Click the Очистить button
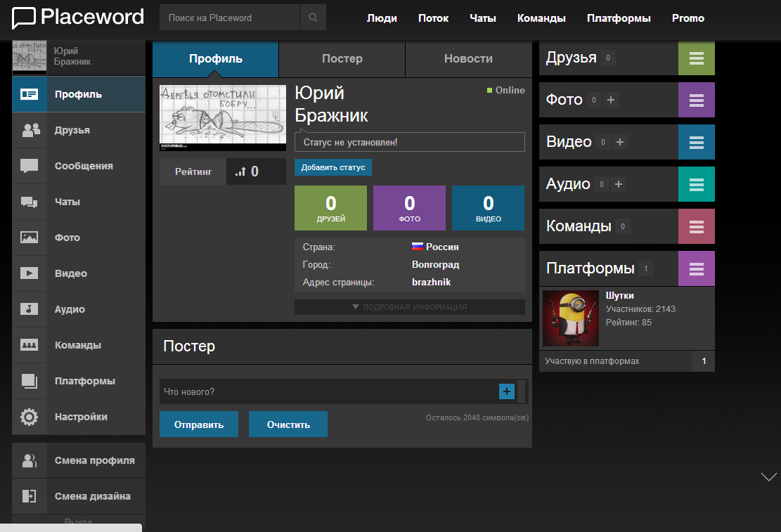The width and height of the screenshot is (781, 532). tap(288, 424)
